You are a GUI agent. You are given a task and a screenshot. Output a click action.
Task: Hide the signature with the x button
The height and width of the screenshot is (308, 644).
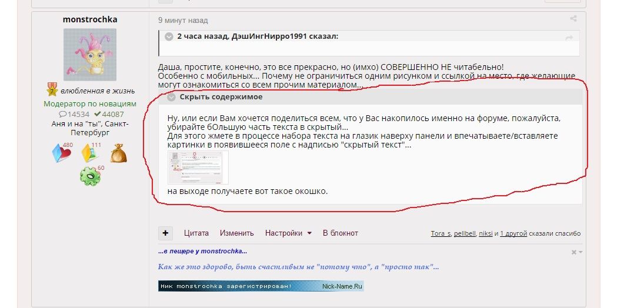coord(574,252)
